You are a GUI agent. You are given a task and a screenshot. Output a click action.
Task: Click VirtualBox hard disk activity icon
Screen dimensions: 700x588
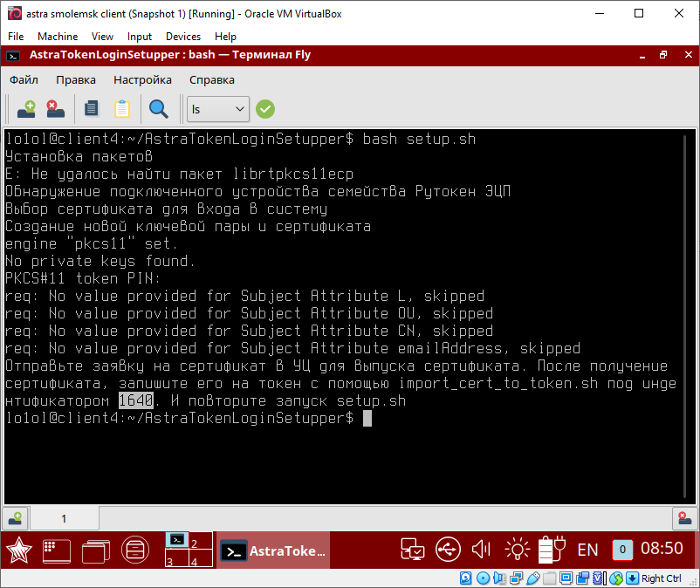click(x=465, y=578)
